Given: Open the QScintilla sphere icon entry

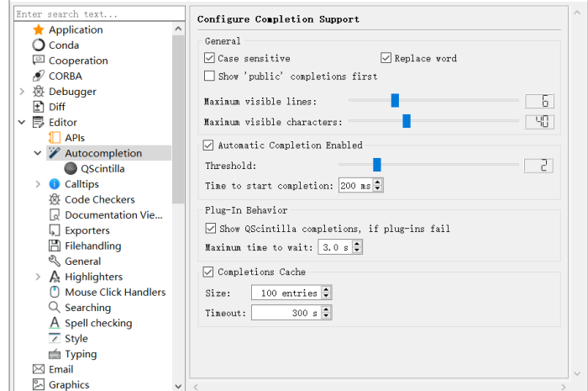Looking at the screenshot, I should (x=71, y=168).
